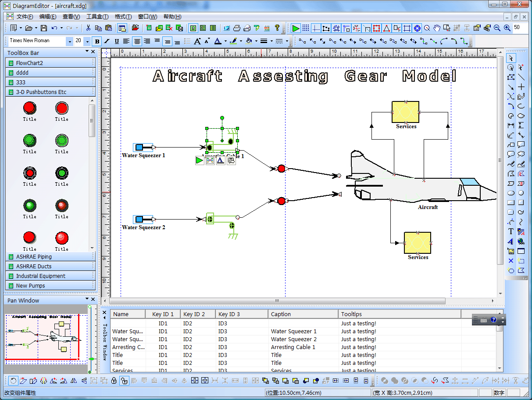532x400 pixels.
Task: Open the 工具盒(T) menu
Action: point(97,17)
